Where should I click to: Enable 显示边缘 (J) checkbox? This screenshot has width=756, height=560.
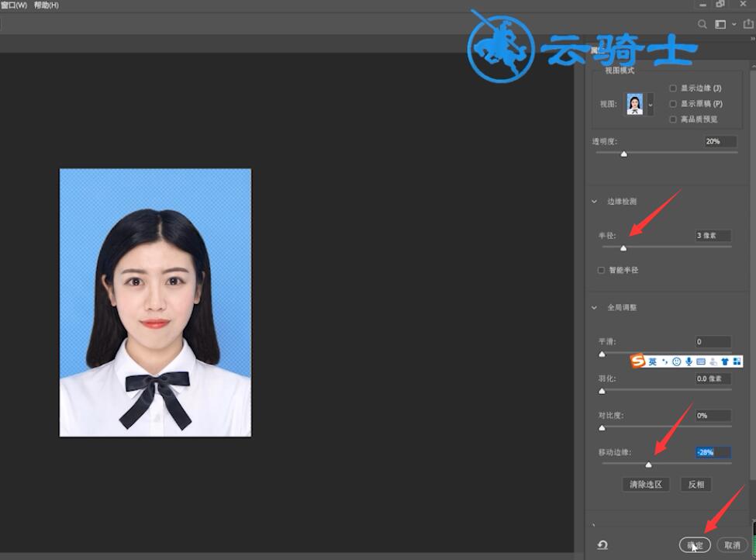click(x=672, y=88)
